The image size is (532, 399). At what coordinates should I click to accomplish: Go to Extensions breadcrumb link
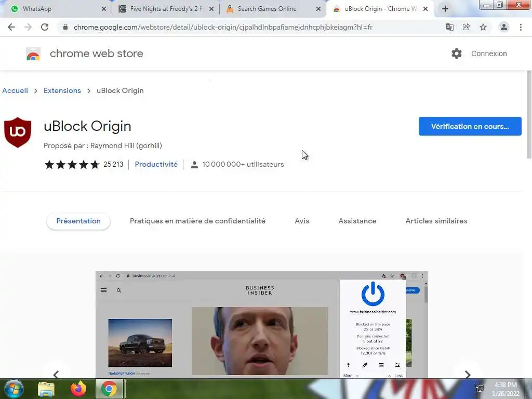click(x=62, y=90)
